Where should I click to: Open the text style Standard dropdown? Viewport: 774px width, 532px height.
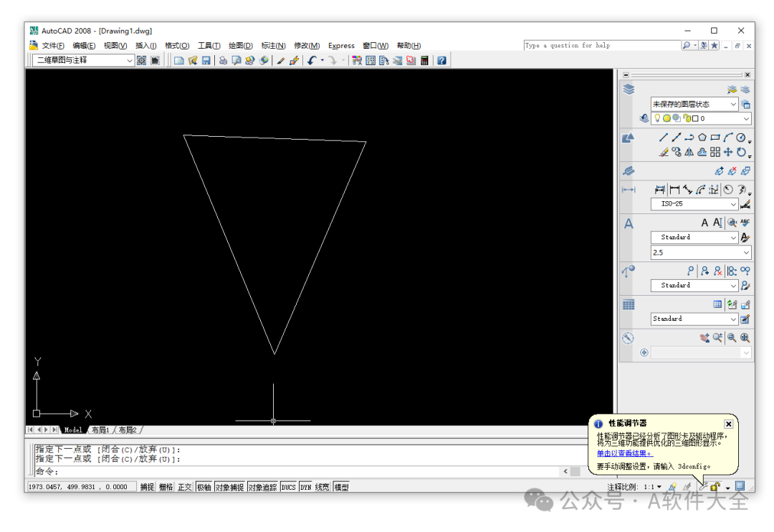tap(694, 237)
